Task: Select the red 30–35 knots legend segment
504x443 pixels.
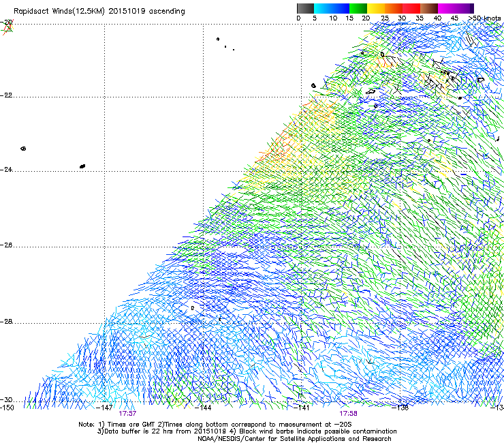Action: pyautogui.click(x=411, y=8)
